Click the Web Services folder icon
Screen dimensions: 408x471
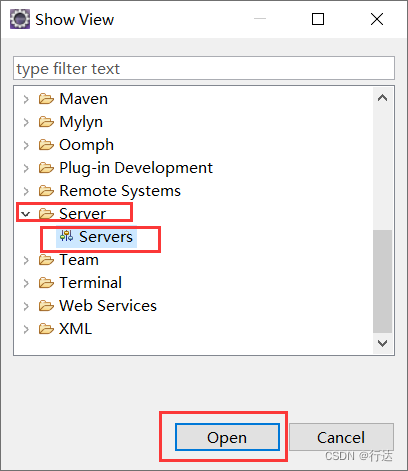coord(46,306)
